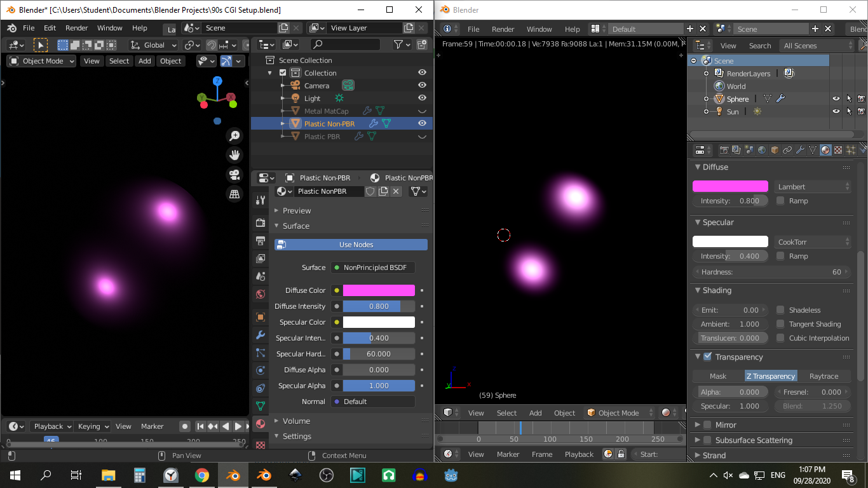Toggle visibility eye for Light in outliner
Screen dimensions: 868x488
point(422,98)
